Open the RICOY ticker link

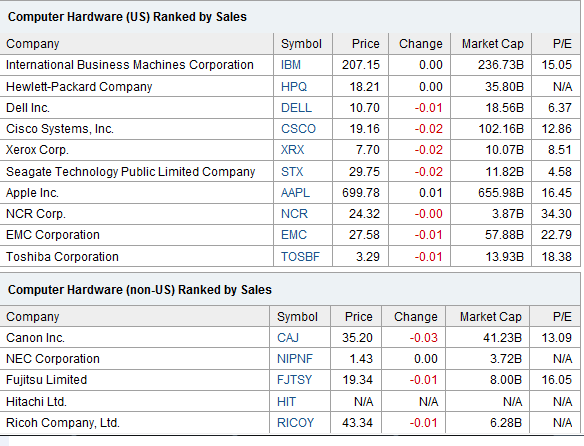(x=295, y=423)
